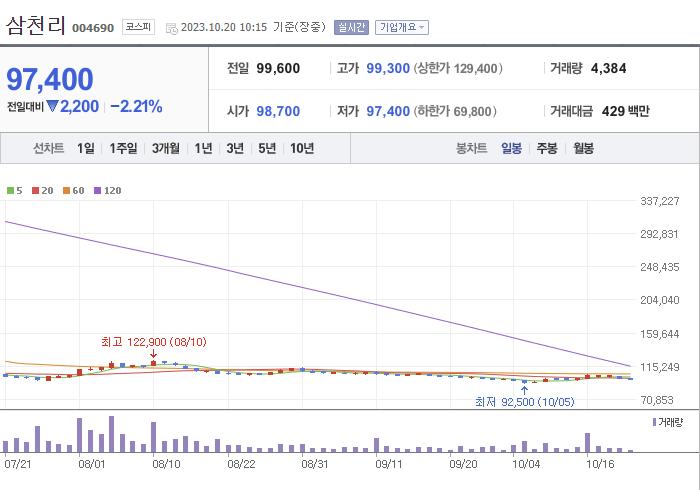
Task: Click the stock name 삼천리
Action: pos(36,25)
